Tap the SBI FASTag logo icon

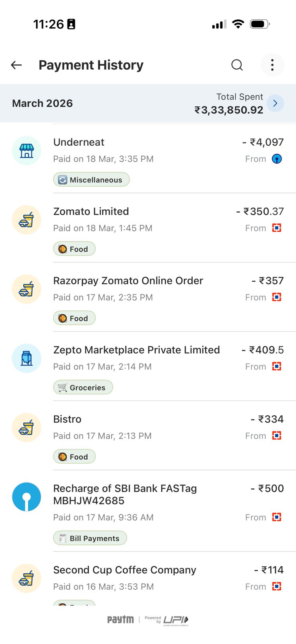pyautogui.click(x=27, y=497)
